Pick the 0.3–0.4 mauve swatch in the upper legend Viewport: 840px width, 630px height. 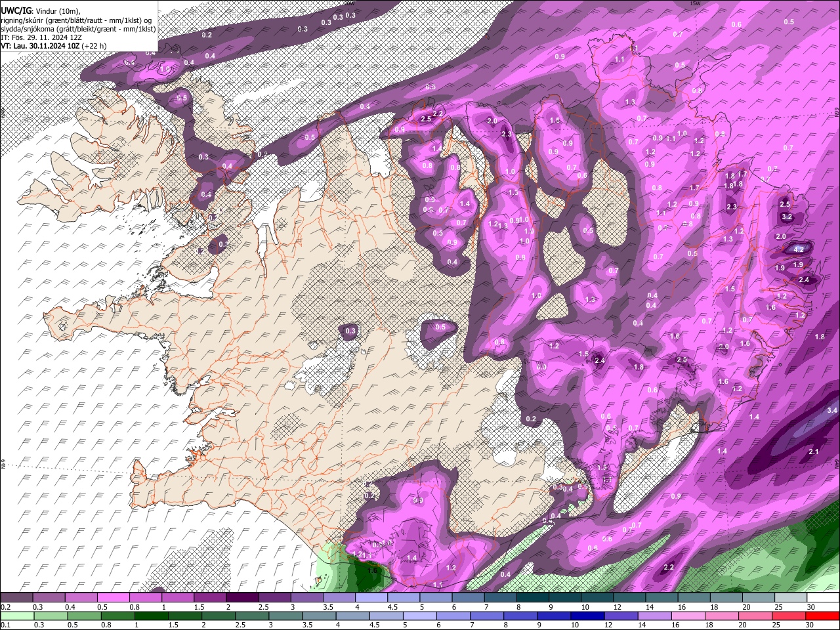point(49,598)
